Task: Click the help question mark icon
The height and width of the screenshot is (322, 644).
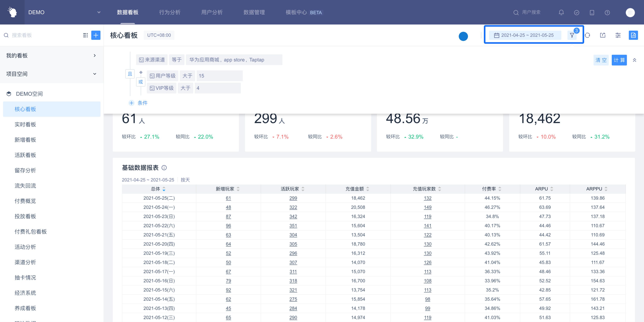Action: pyautogui.click(x=607, y=12)
